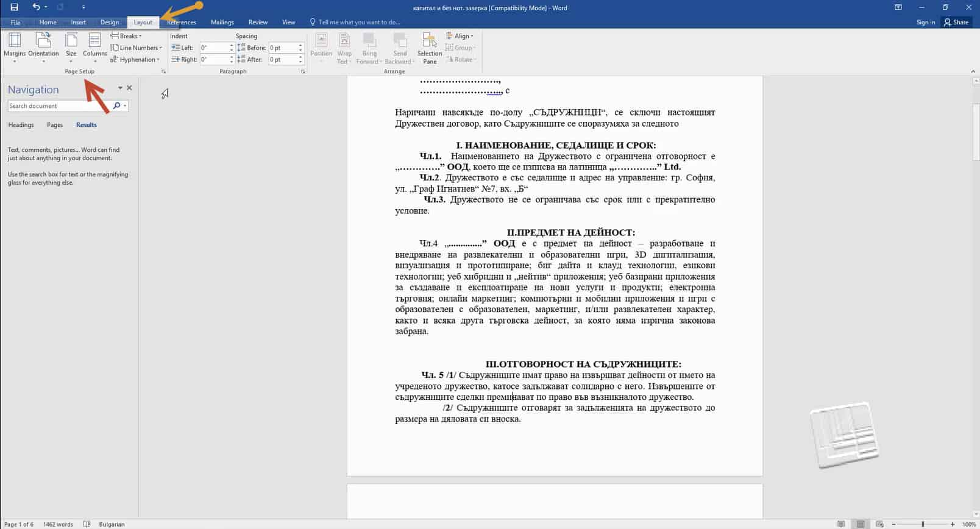Expand the Rotate dropdown

coord(461,60)
